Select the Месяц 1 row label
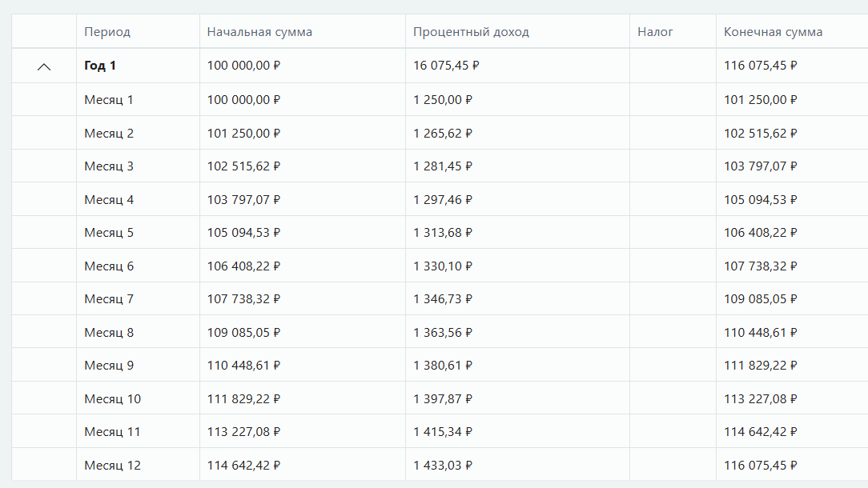This screenshot has height=488, width=868. [109, 100]
